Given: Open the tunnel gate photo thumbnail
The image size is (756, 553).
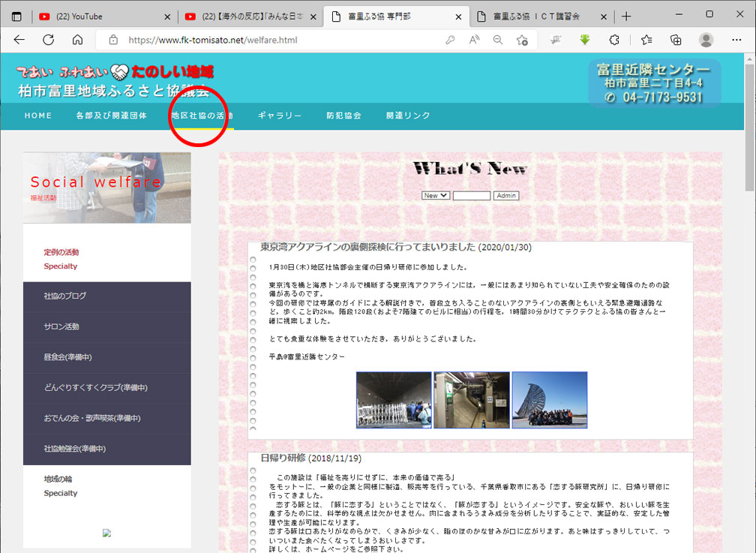Looking at the screenshot, I should click(394, 400).
